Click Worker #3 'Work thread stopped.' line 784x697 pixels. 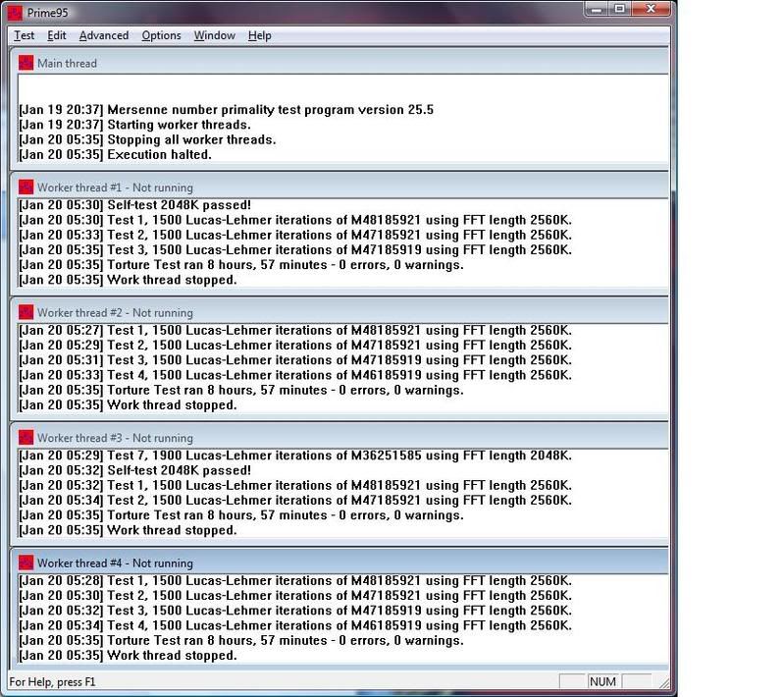tap(128, 530)
